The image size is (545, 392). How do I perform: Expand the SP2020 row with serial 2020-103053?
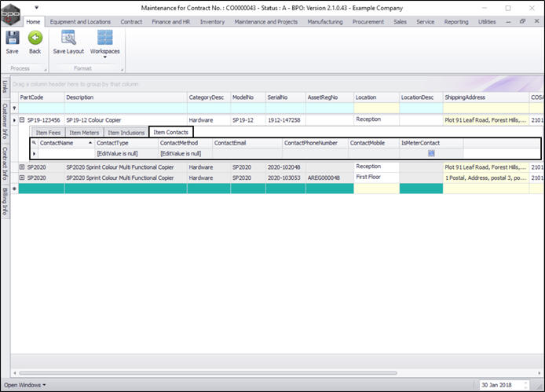[22, 178]
